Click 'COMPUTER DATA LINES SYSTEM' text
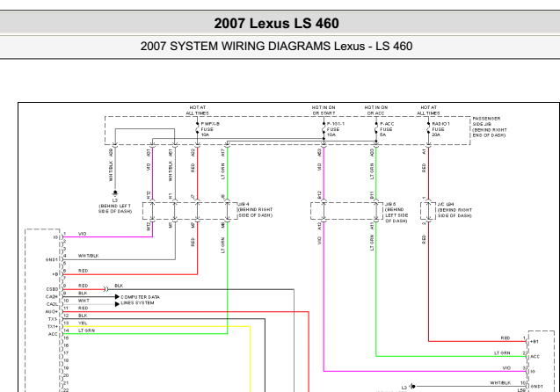The width and height of the screenshot is (560, 392). (x=140, y=300)
